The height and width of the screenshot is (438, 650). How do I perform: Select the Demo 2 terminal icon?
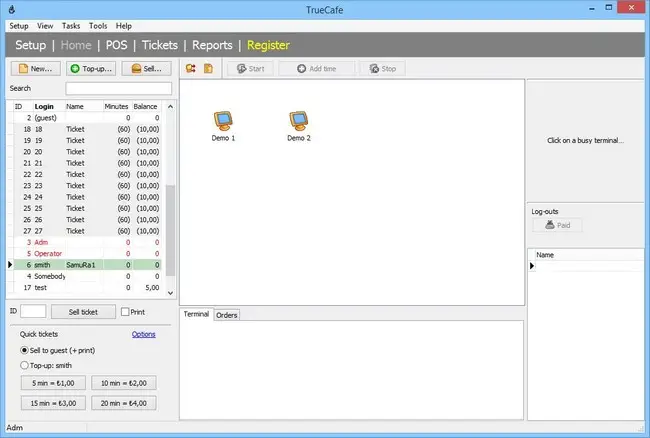coord(298,126)
